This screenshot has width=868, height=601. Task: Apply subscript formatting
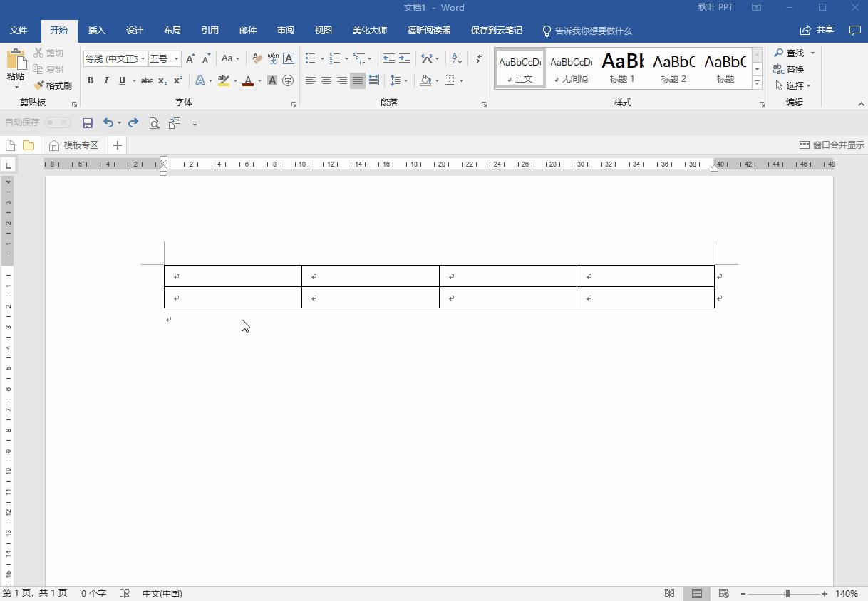[162, 80]
